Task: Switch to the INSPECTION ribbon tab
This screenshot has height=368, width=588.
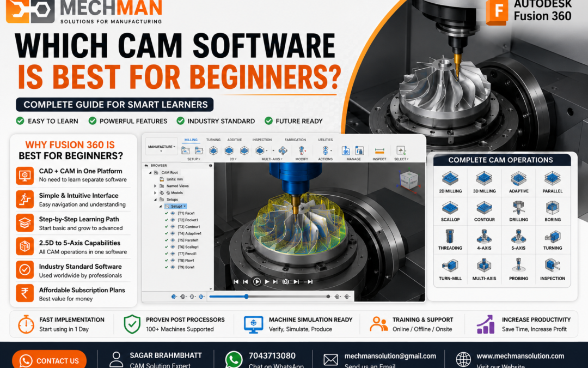Action: tap(262, 140)
